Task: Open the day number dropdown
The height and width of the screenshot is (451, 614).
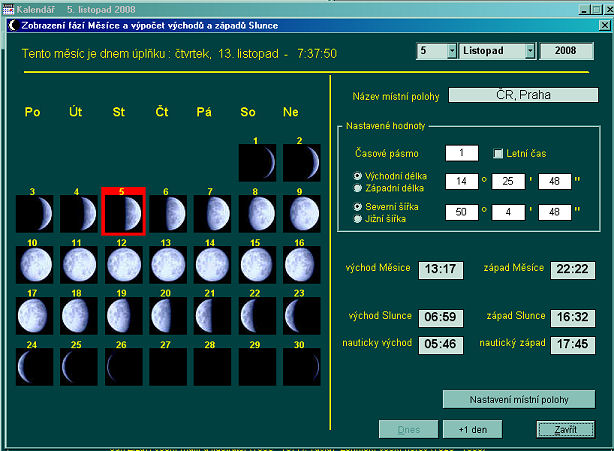Action: pyautogui.click(x=452, y=50)
